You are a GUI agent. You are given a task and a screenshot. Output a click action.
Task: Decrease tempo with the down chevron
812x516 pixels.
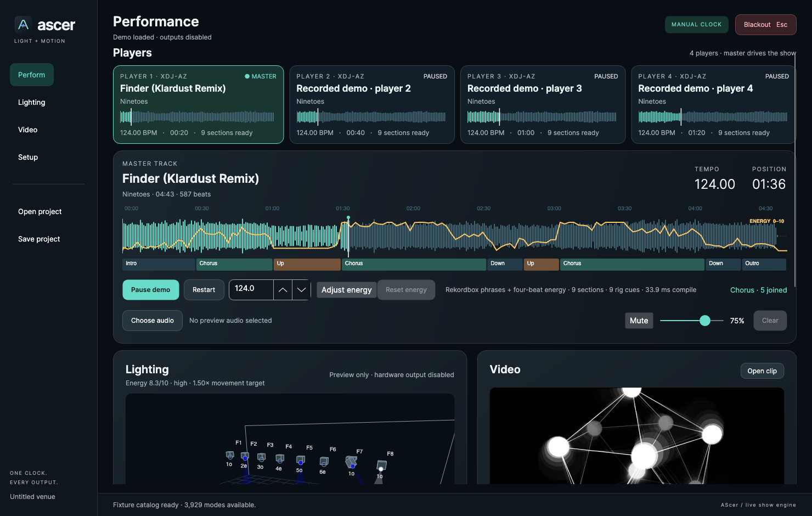[x=301, y=290]
